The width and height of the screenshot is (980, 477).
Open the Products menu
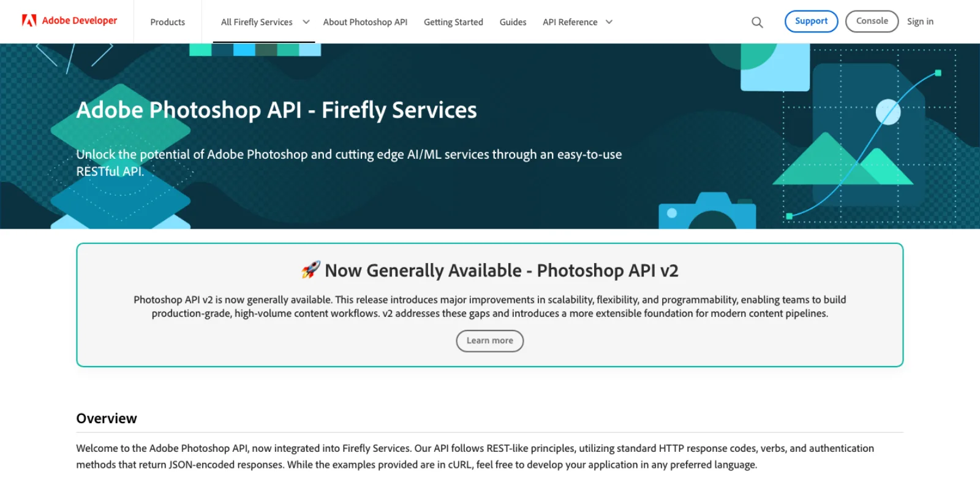pos(167,22)
